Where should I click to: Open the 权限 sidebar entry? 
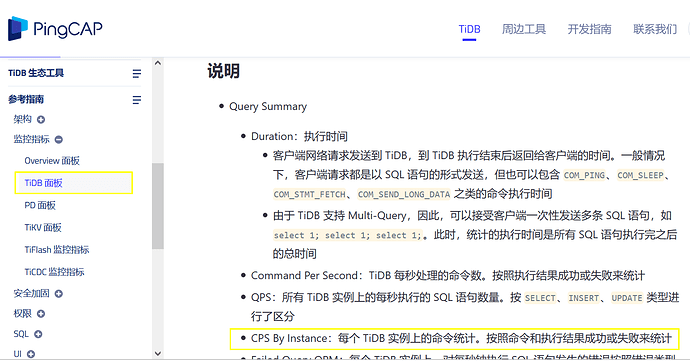click(22, 313)
